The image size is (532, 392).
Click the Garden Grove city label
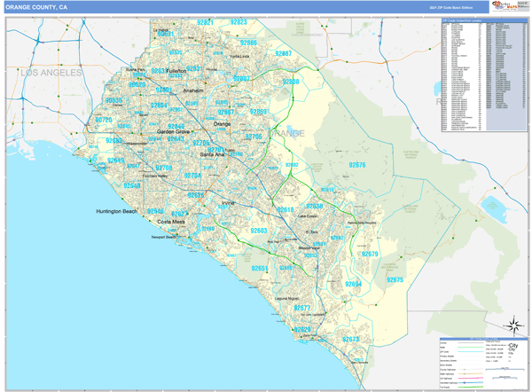(174, 131)
